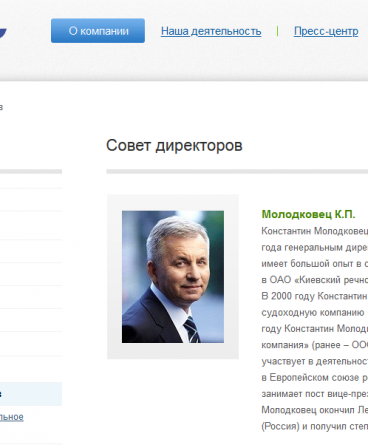Open the sidebar link ending in «льное»

point(12,417)
